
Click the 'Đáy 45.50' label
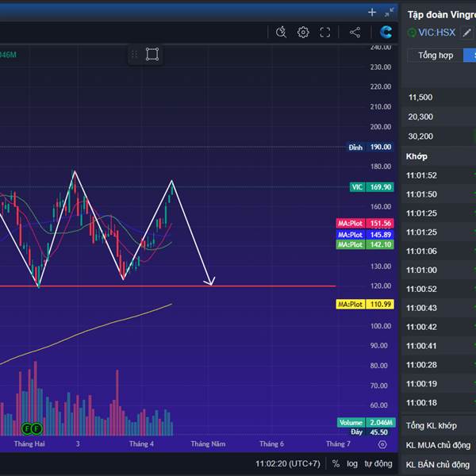pos(369,432)
